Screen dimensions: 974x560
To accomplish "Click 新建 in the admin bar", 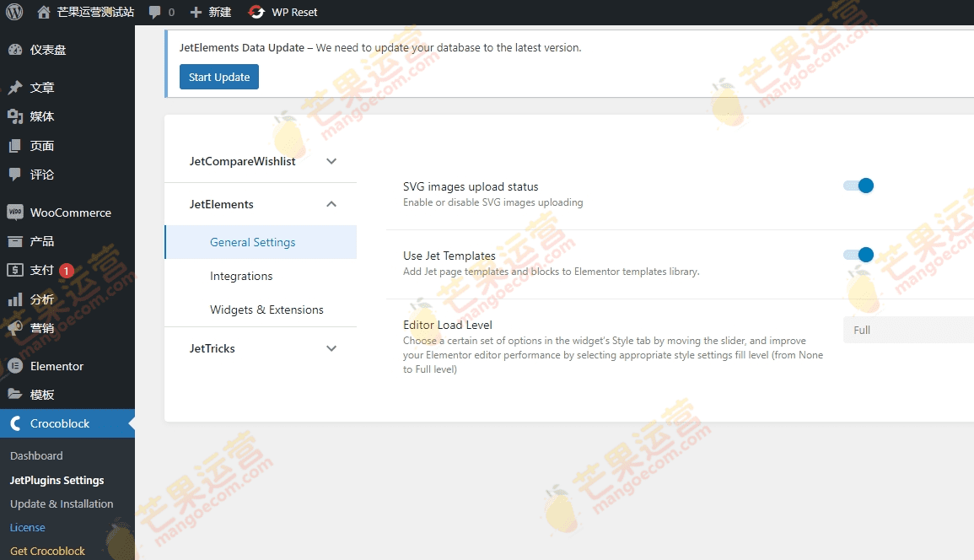I will 220,12.
